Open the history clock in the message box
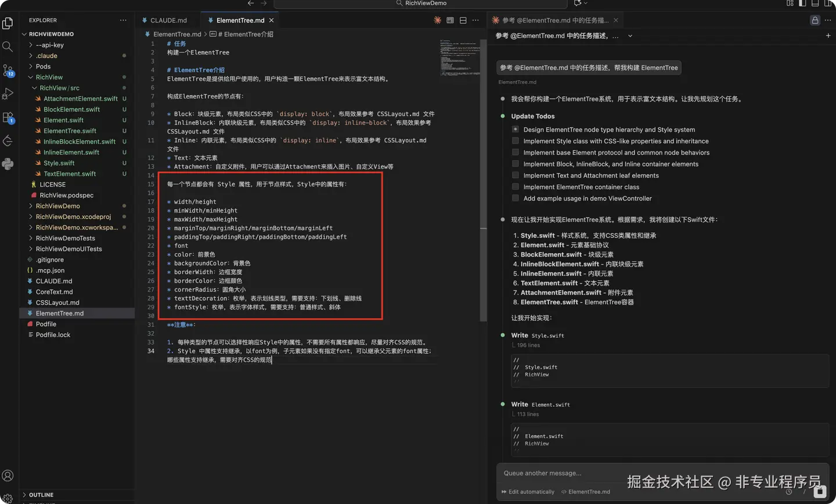The height and width of the screenshot is (504, 836). (x=789, y=492)
